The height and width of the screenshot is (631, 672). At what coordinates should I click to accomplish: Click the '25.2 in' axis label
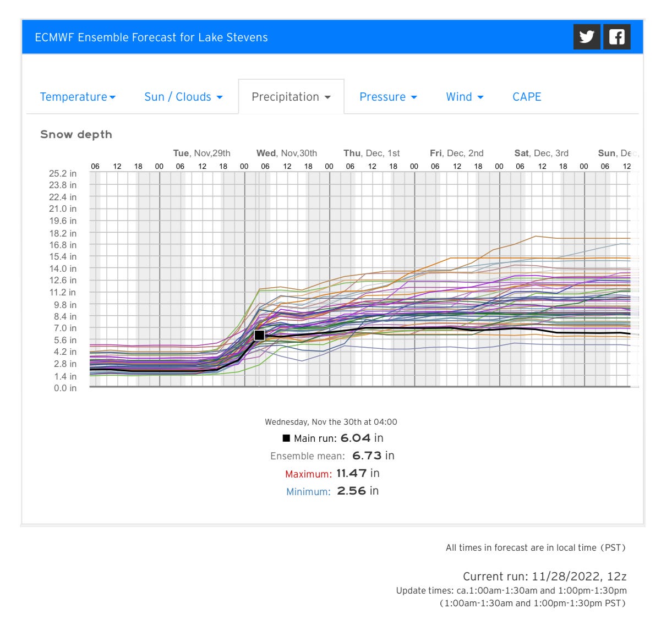point(63,173)
